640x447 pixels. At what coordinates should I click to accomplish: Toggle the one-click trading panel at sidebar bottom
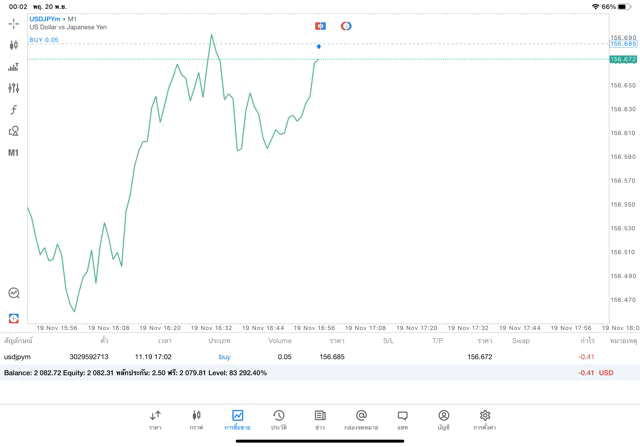[13, 318]
